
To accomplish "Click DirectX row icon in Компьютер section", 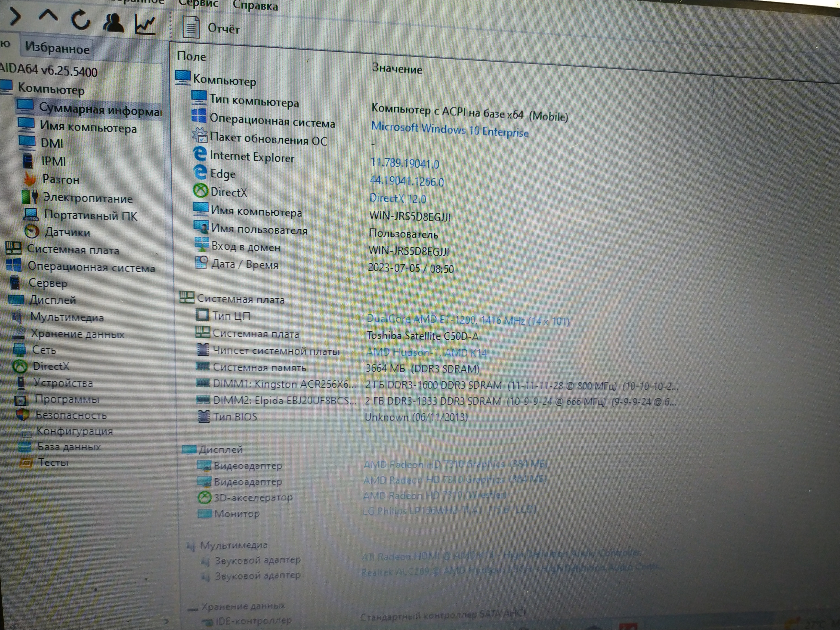I will click(x=201, y=190).
